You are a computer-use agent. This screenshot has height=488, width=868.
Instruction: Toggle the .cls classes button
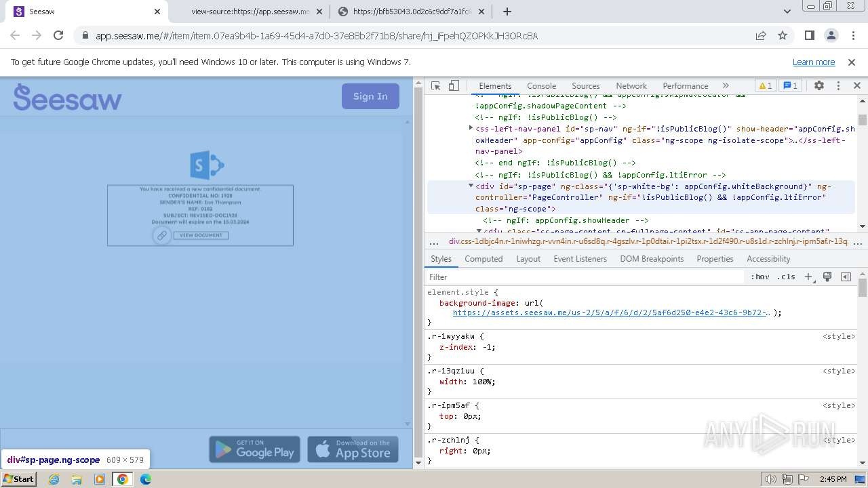coord(786,277)
